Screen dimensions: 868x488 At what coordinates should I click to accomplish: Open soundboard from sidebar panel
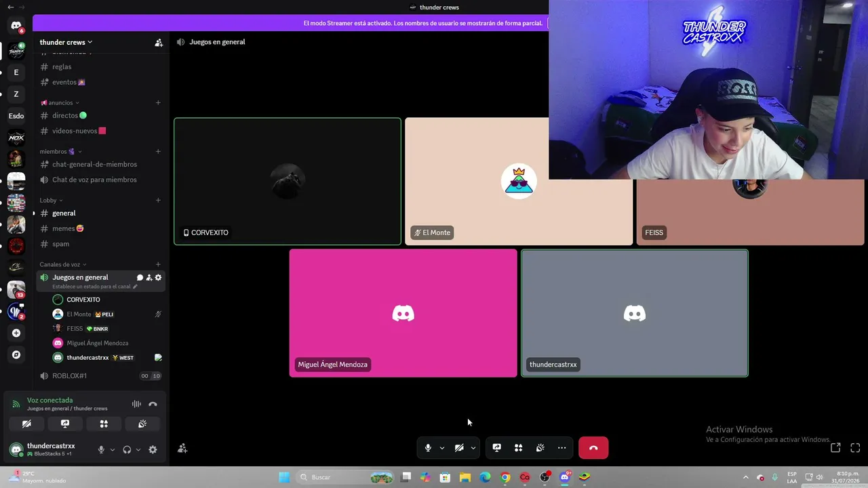(x=142, y=424)
